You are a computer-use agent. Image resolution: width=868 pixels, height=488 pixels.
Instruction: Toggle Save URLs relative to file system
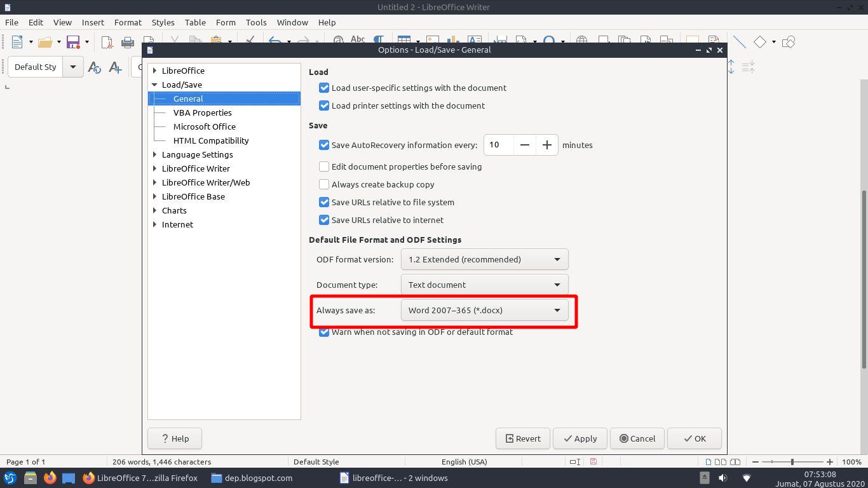coord(324,202)
